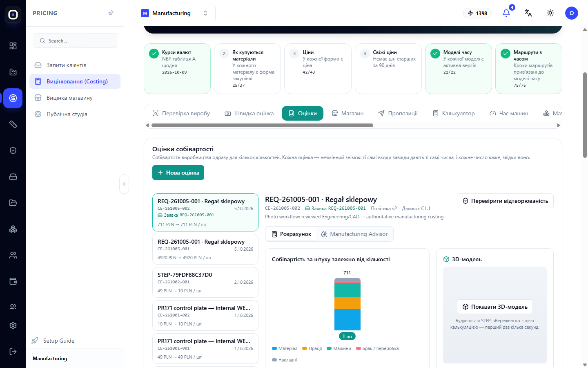Click the logout icon in left rail
Screen dimensions: 588x368
pyautogui.click(x=13, y=352)
